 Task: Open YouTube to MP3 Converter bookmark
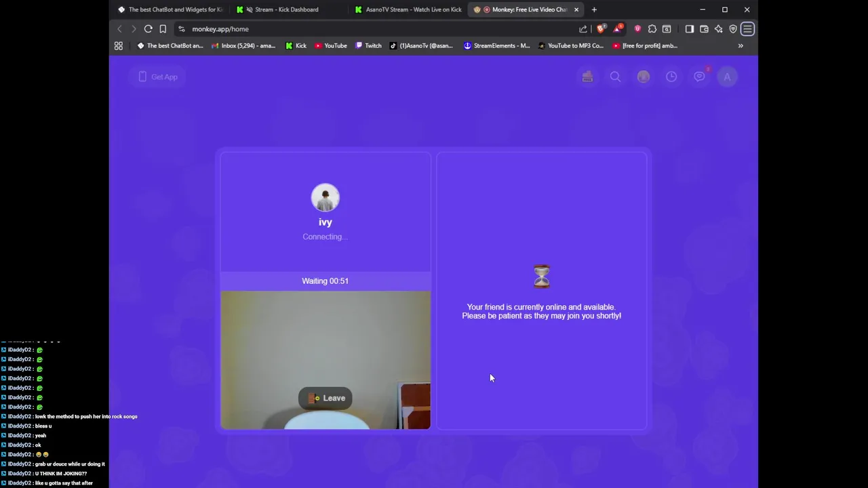pos(571,45)
